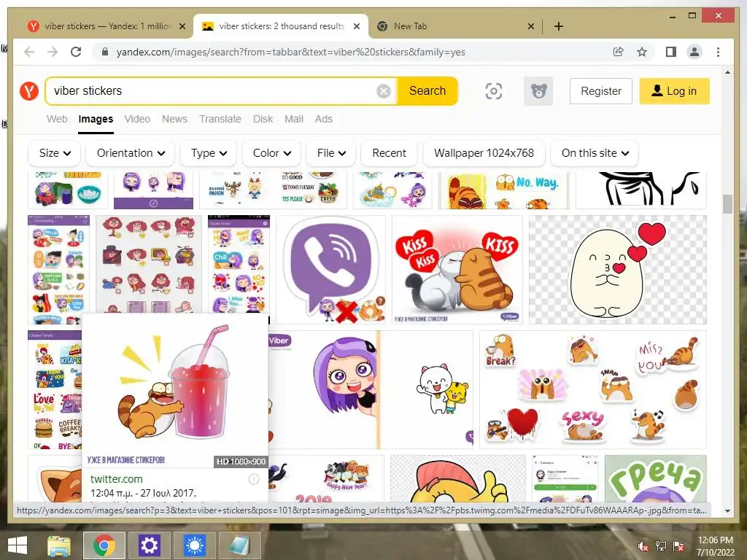The width and height of the screenshot is (747, 560).
Task: Close the New Tab tab
Action: click(x=531, y=26)
